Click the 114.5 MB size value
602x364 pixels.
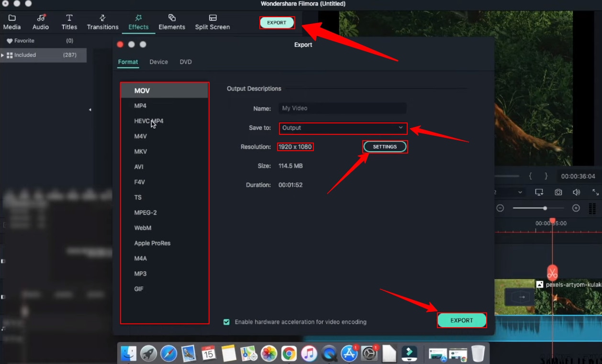tap(290, 166)
